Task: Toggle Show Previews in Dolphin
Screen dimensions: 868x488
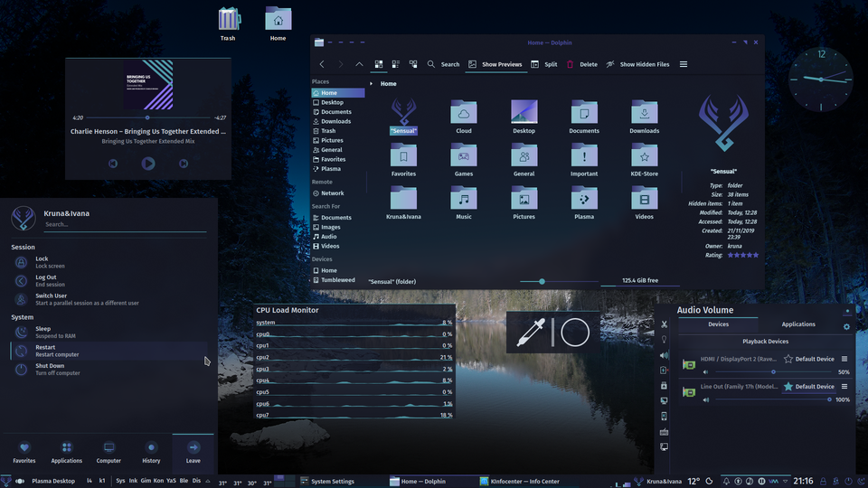Action: pos(495,64)
